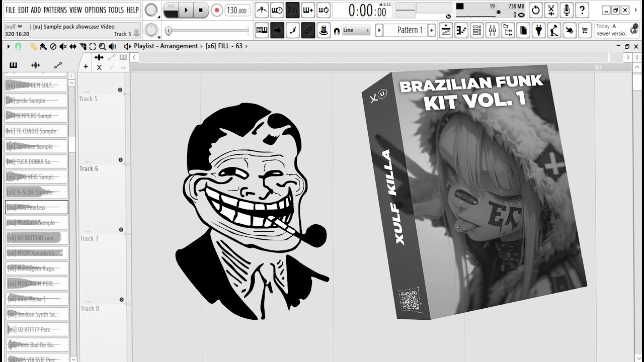Screen dimensions: 644x362
Task: Click the red record button
Action: (x=217, y=10)
